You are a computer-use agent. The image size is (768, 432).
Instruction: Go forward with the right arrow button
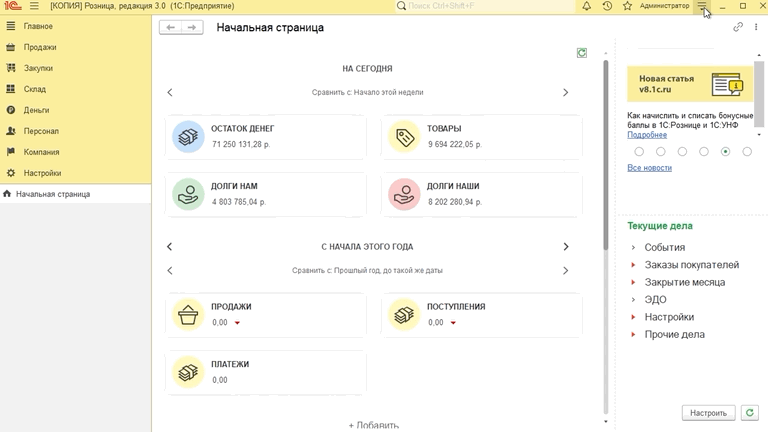192,27
